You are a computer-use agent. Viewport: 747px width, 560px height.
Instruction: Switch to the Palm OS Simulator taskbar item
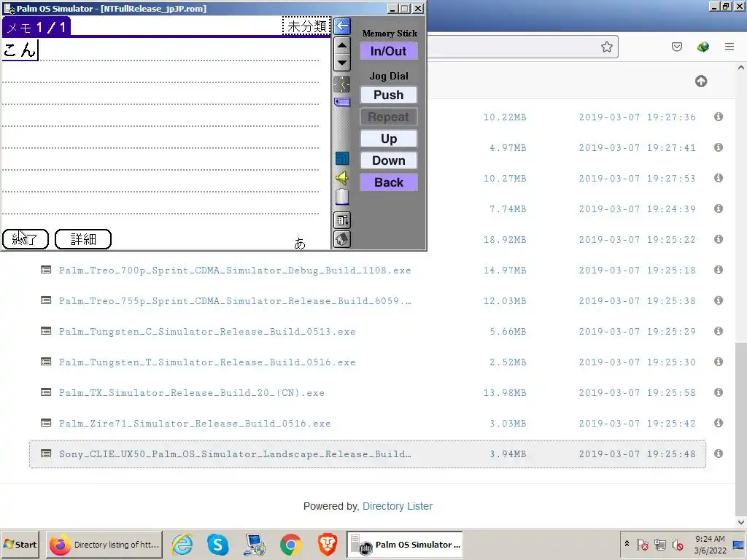tap(404, 544)
